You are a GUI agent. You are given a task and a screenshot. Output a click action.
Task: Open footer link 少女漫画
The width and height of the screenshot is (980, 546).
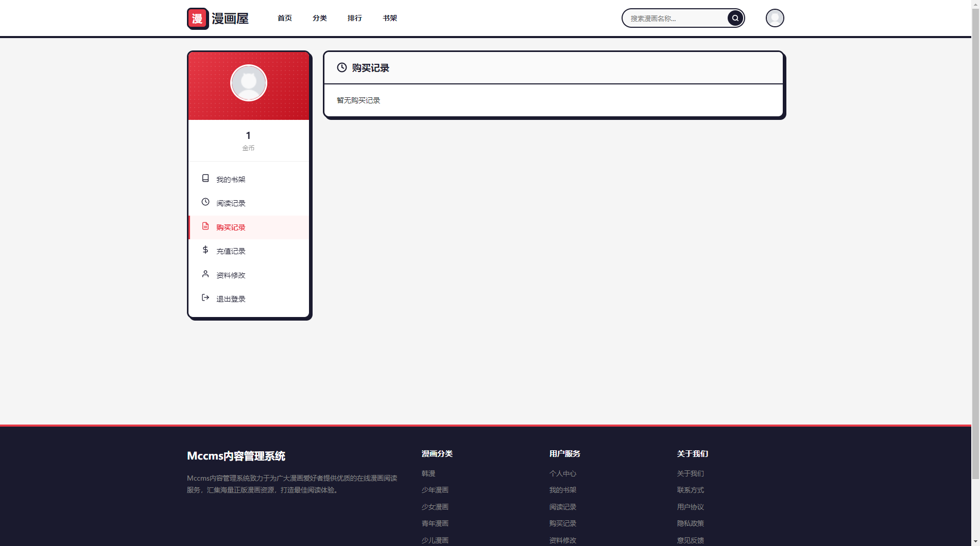[435, 507]
